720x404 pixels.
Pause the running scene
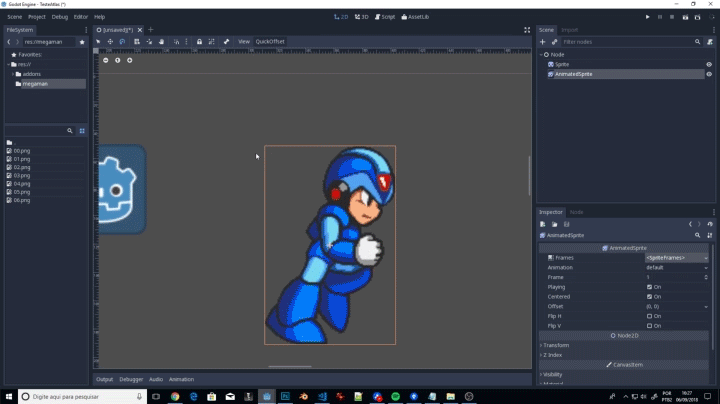pos(660,17)
